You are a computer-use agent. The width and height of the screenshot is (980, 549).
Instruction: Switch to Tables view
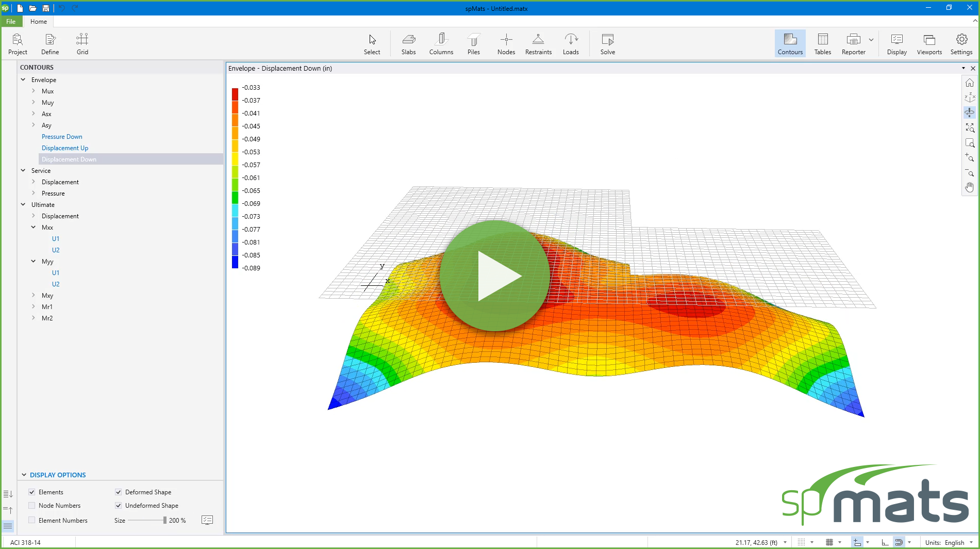(822, 43)
